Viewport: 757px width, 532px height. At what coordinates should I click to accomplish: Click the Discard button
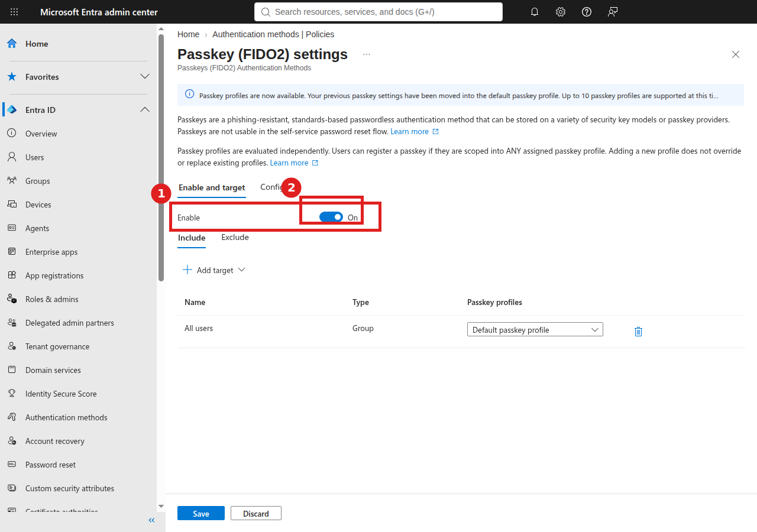click(x=256, y=514)
